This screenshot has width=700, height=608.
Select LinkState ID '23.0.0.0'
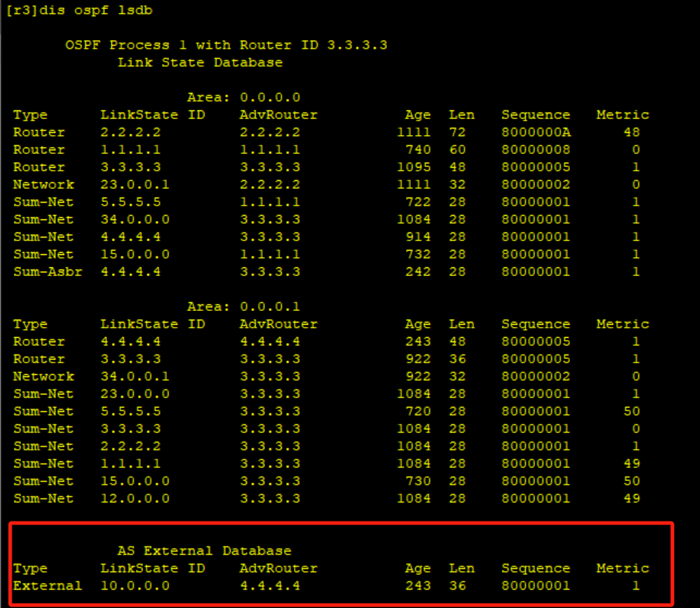pos(135,394)
